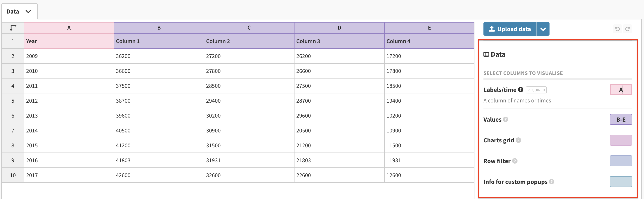Expand the Upload data dropdown arrow
644x199 pixels.
click(543, 29)
